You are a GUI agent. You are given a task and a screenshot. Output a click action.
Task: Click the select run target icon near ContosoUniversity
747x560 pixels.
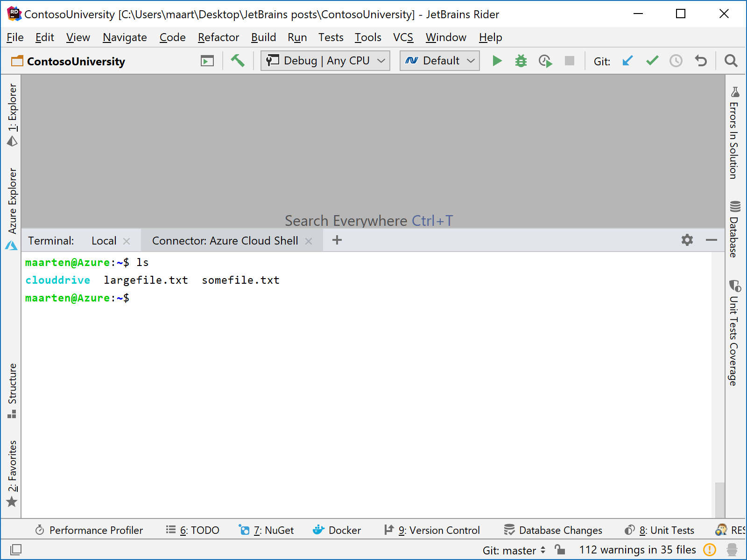207,61
